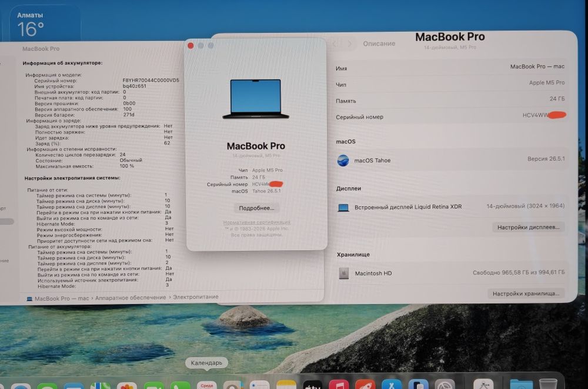Open Notes from the Dock
588x389 pixels.
tap(286, 385)
